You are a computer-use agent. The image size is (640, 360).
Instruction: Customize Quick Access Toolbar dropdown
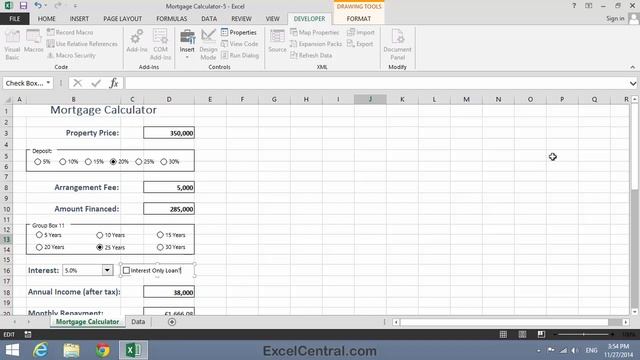pyautogui.click(x=75, y=6)
